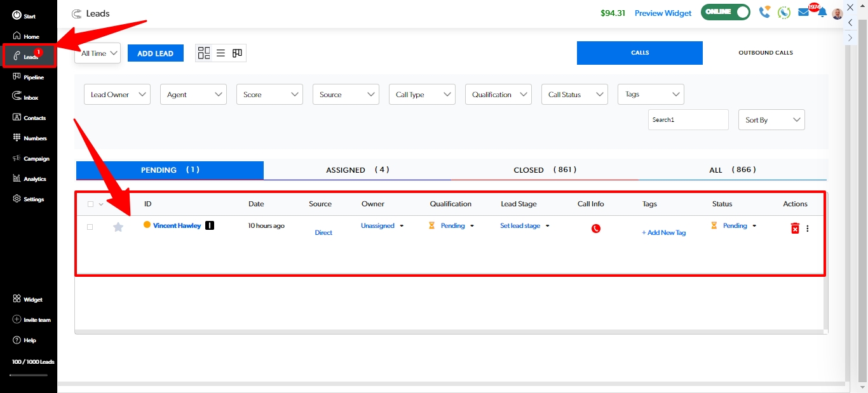Open three-dot actions menu for lead
The width and height of the screenshot is (868, 393).
808,229
